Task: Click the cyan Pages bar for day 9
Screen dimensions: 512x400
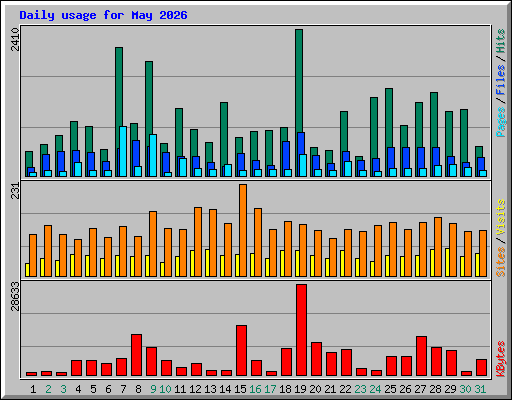Action: click(x=153, y=156)
